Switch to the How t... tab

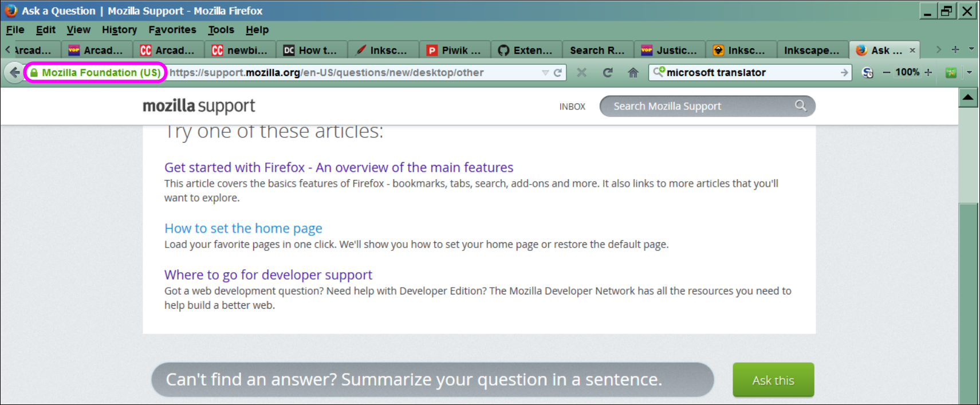(312, 50)
